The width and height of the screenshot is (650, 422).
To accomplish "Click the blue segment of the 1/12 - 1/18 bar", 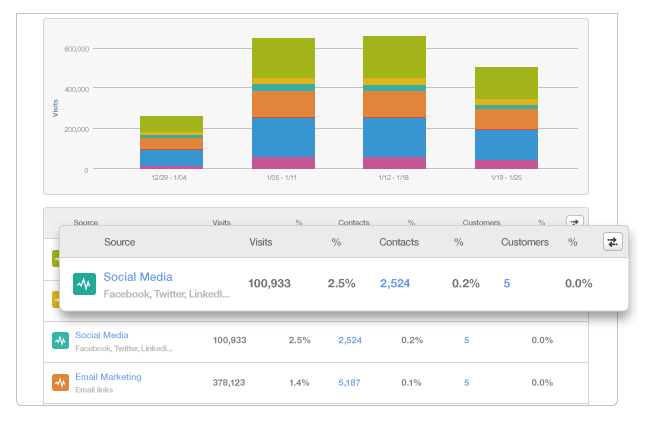I will click(x=395, y=138).
